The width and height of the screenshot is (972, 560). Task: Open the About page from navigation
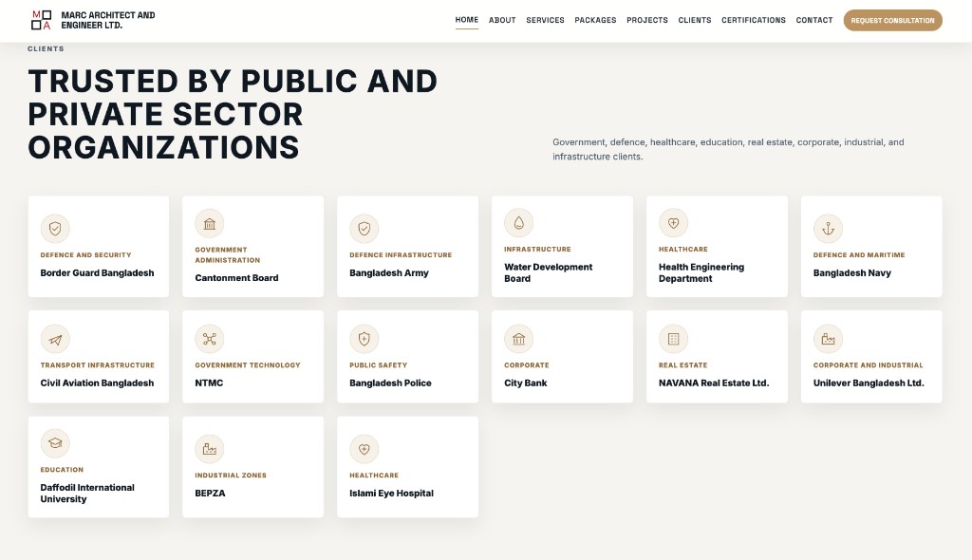[502, 21]
